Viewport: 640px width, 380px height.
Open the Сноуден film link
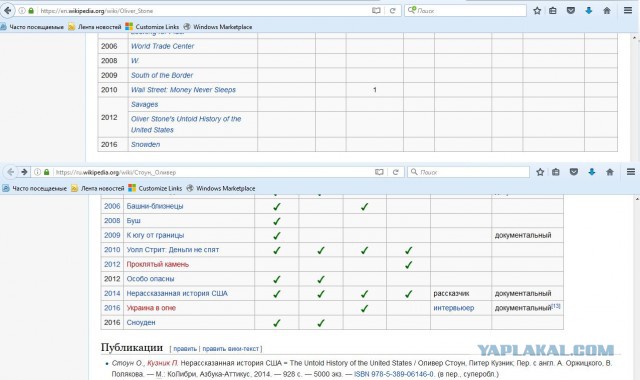141,322
